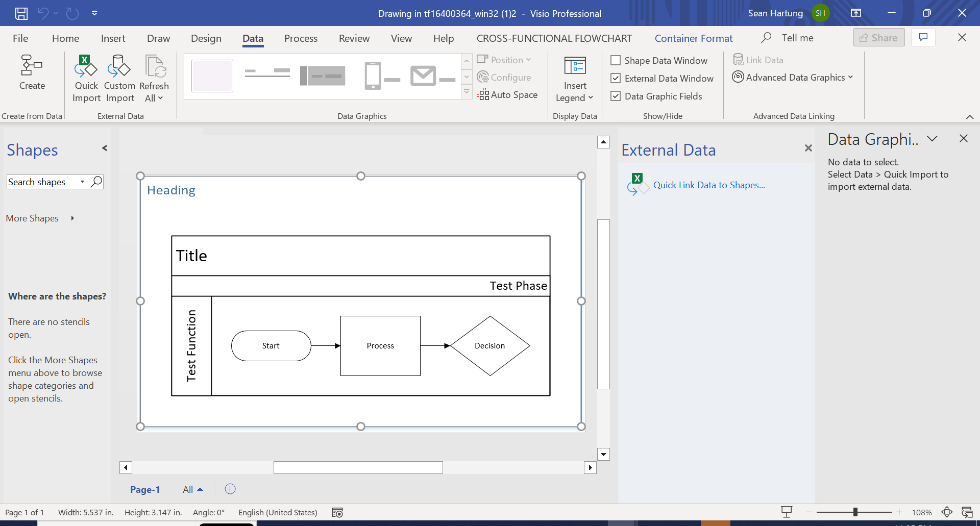Click the Fit page to window icon
This screenshot has height=526, width=980.
coord(947,512)
